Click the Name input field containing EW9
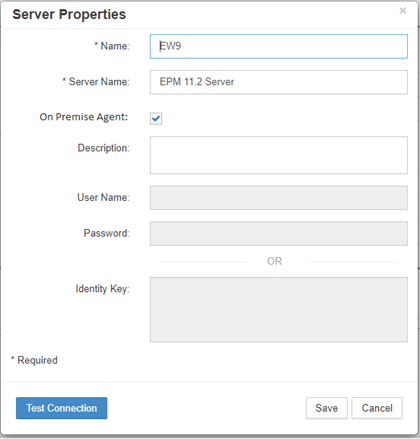Image resolution: width=420 pixels, height=439 pixels. click(x=279, y=46)
